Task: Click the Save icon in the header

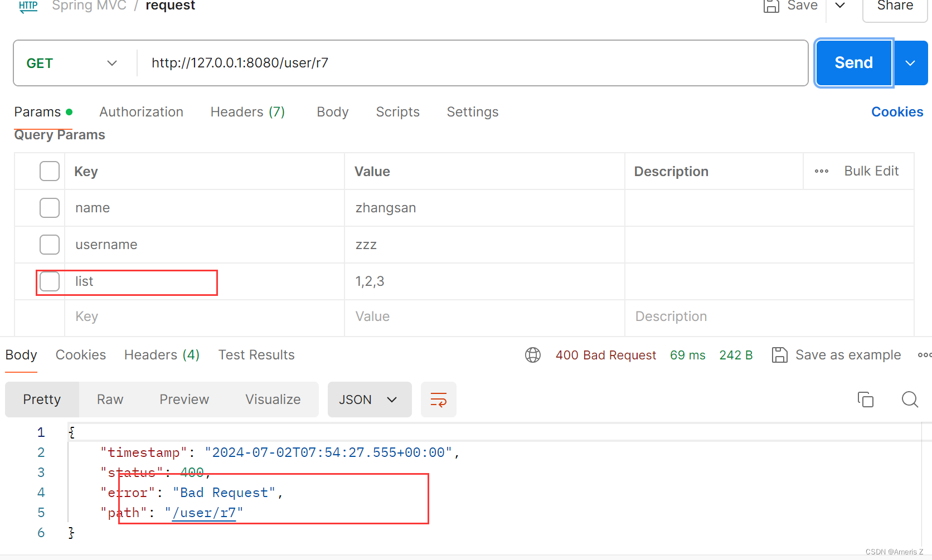Action: click(x=771, y=6)
